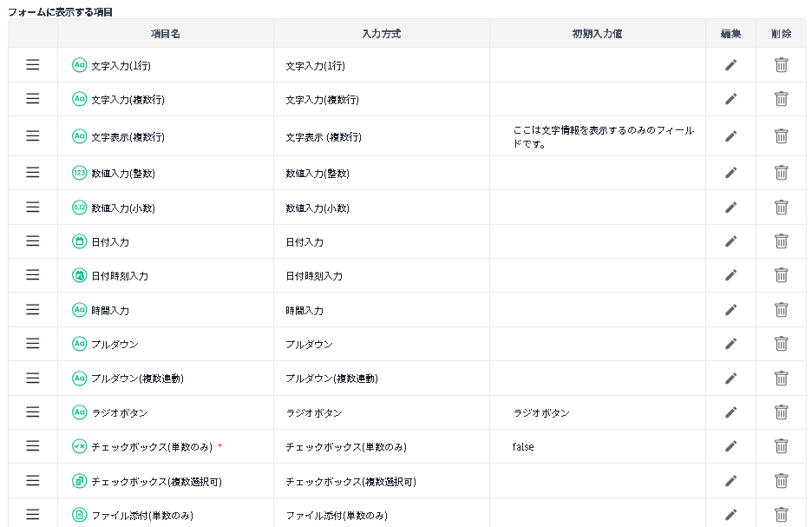This screenshot has width=812, height=527.
Task: Delete the 文字入力(複数行) row via trash icon
Action: [781, 99]
